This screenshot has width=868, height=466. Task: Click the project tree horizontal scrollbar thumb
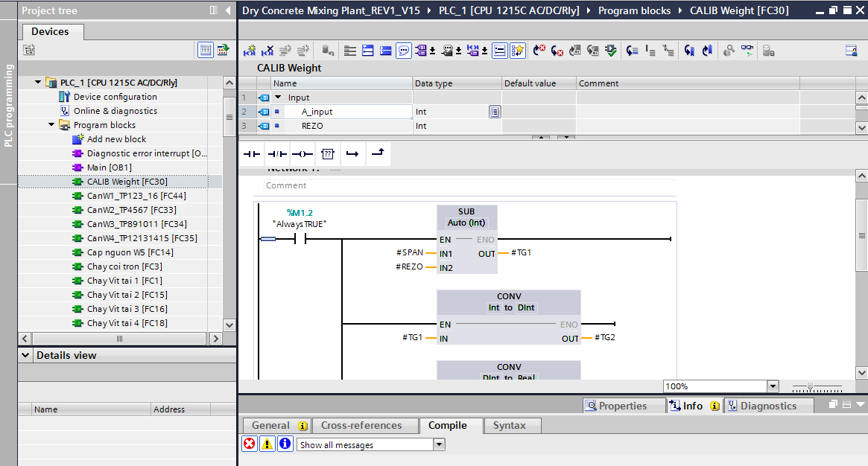(119, 338)
